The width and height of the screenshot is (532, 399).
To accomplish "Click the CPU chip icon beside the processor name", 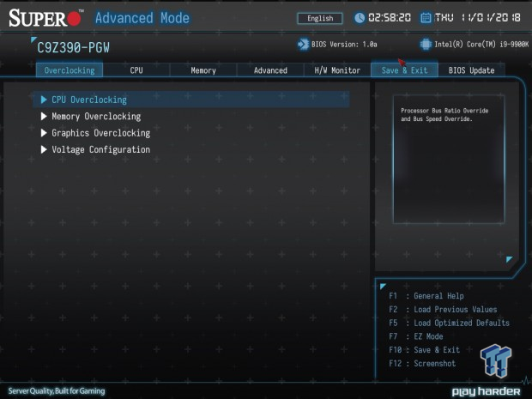I will coord(426,45).
